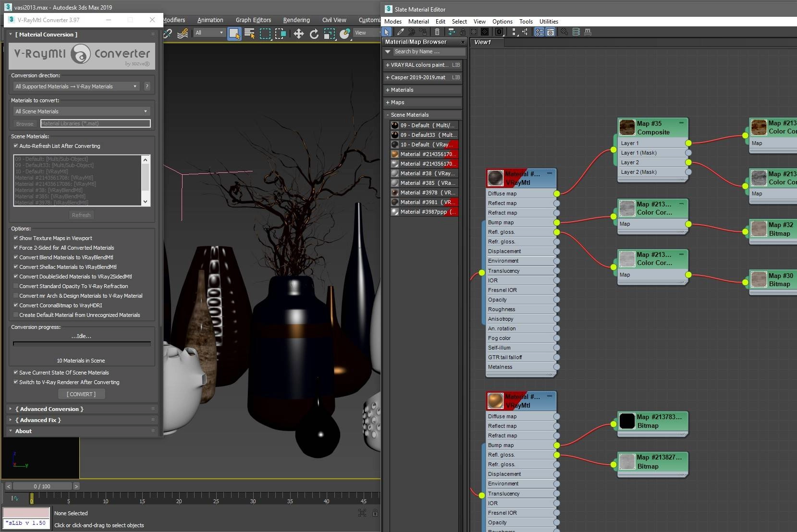Open Rendering menu in 3ds Max
Viewport: 797px width, 532px height.
(296, 20)
